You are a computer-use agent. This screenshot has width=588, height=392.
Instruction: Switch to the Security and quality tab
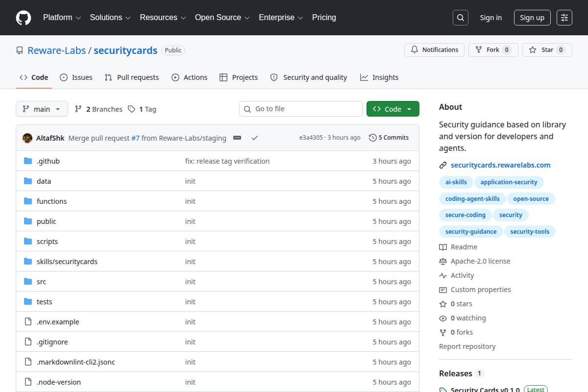pyautogui.click(x=309, y=77)
